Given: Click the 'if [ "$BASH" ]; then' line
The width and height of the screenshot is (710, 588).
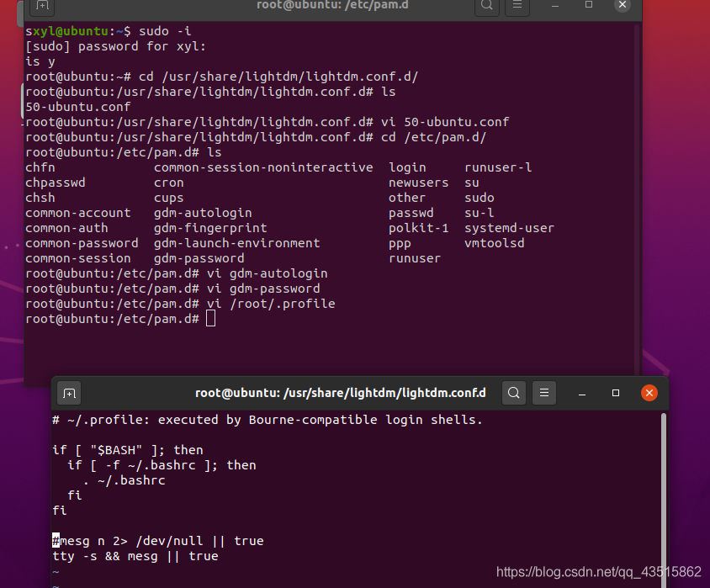Looking at the screenshot, I should pyautogui.click(x=128, y=450).
